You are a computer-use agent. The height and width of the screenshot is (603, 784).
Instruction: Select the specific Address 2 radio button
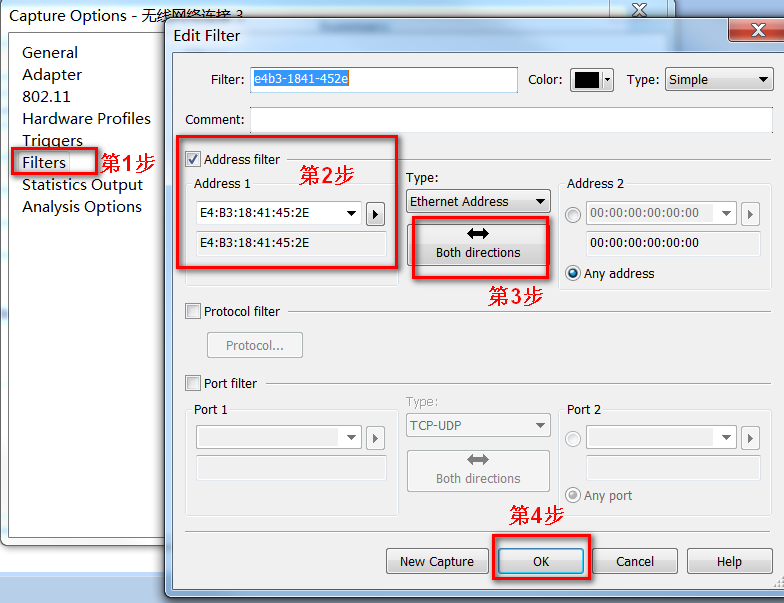[573, 213]
